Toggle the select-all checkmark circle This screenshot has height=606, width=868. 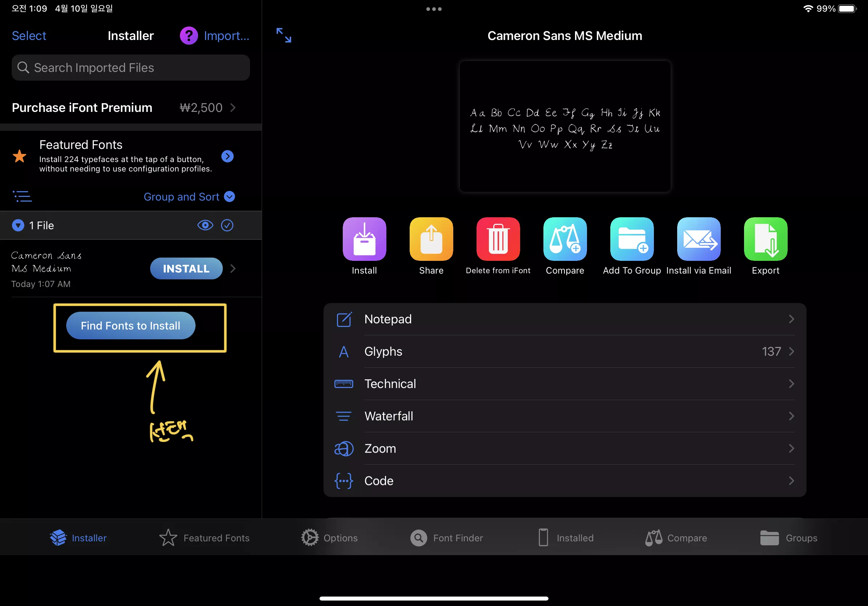click(227, 225)
